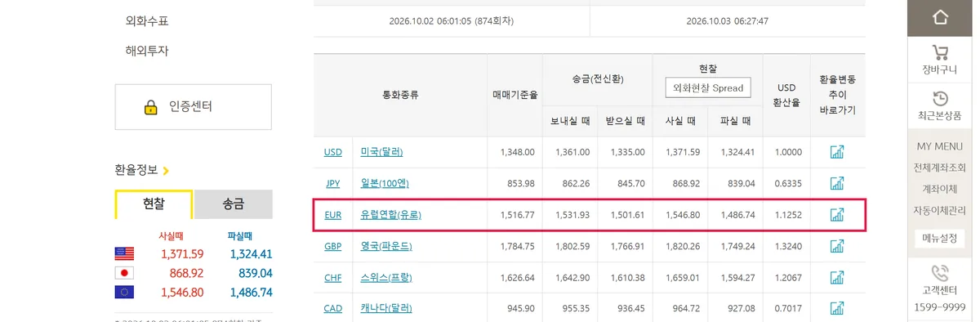Open the 인증센터 button
Viewport: 980px width, 322px height.
[x=193, y=107]
